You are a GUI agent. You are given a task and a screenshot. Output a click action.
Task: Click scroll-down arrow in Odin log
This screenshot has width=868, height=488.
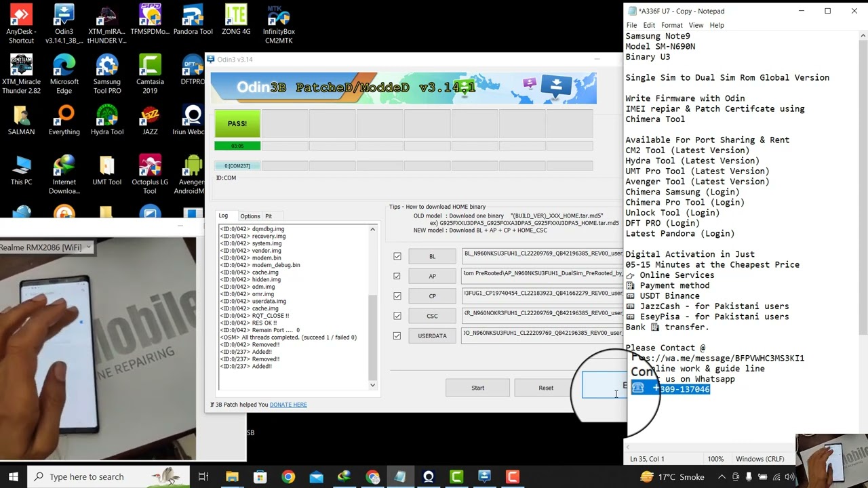(x=372, y=385)
